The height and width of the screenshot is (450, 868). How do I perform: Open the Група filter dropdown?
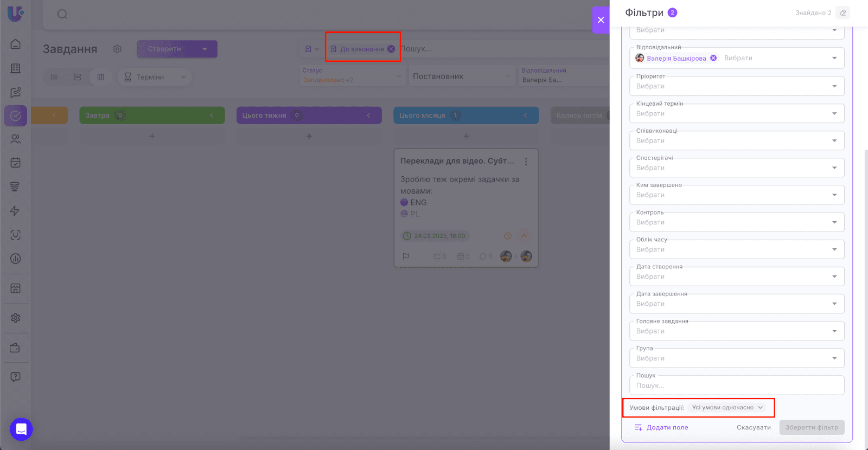(x=737, y=358)
